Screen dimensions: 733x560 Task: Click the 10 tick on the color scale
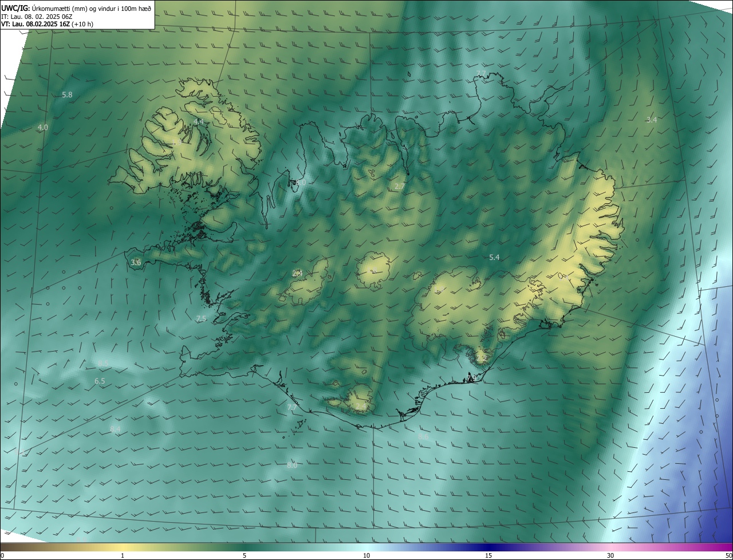pyautogui.click(x=366, y=555)
